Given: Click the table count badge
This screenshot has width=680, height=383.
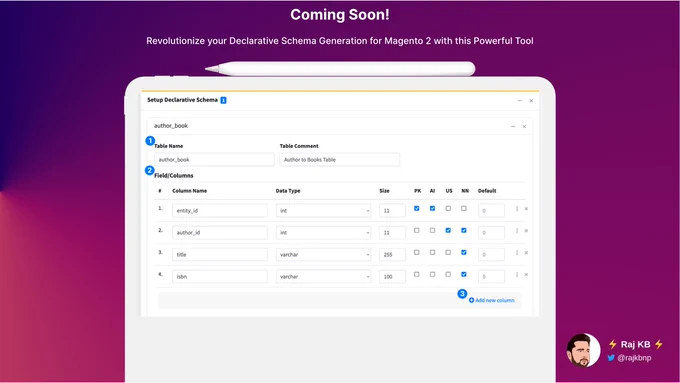Looking at the screenshot, I should pos(223,100).
